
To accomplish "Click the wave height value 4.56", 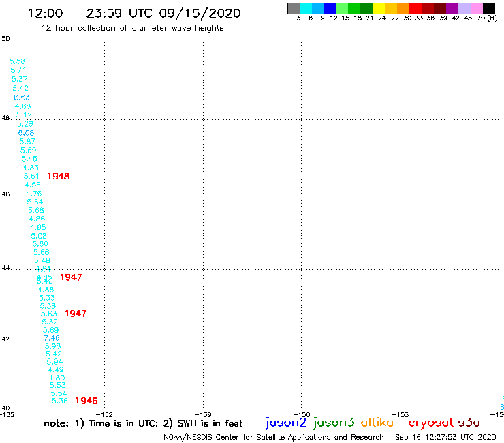I will pos(33,185).
